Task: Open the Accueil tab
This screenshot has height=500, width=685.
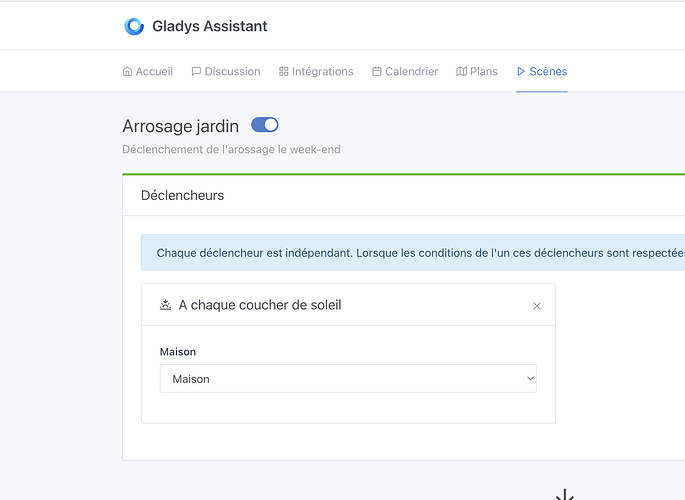Action: click(148, 71)
